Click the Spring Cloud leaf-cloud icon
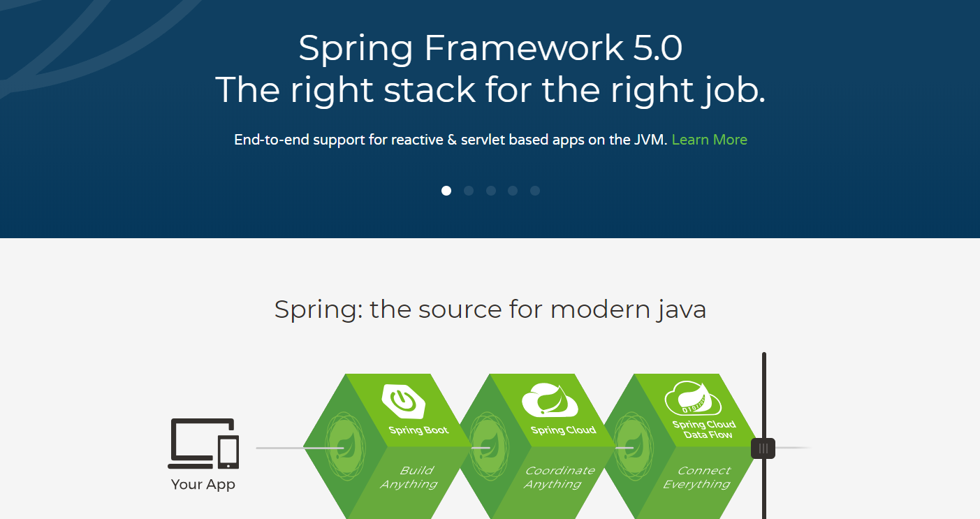Image resolution: width=980 pixels, height=519 pixels. 550,401
